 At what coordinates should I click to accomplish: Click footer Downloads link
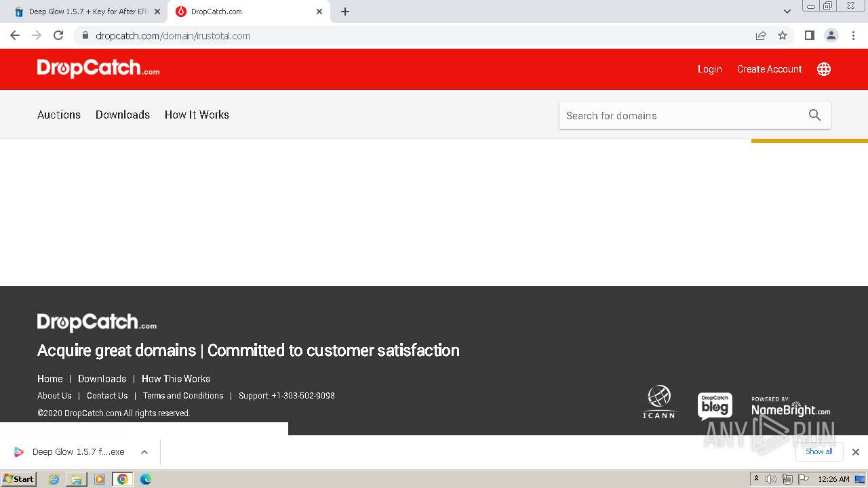click(102, 379)
